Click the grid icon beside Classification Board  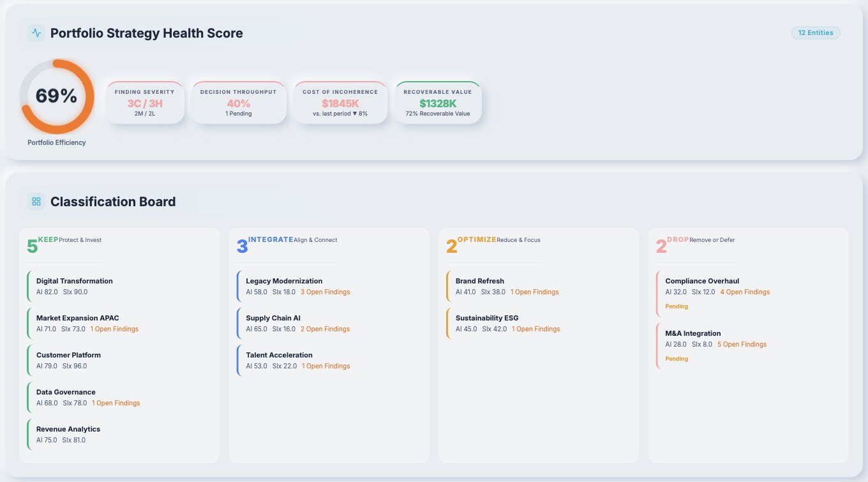(x=36, y=202)
